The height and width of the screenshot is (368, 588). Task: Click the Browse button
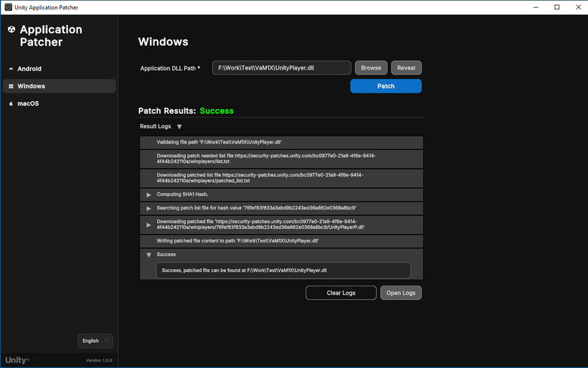371,68
